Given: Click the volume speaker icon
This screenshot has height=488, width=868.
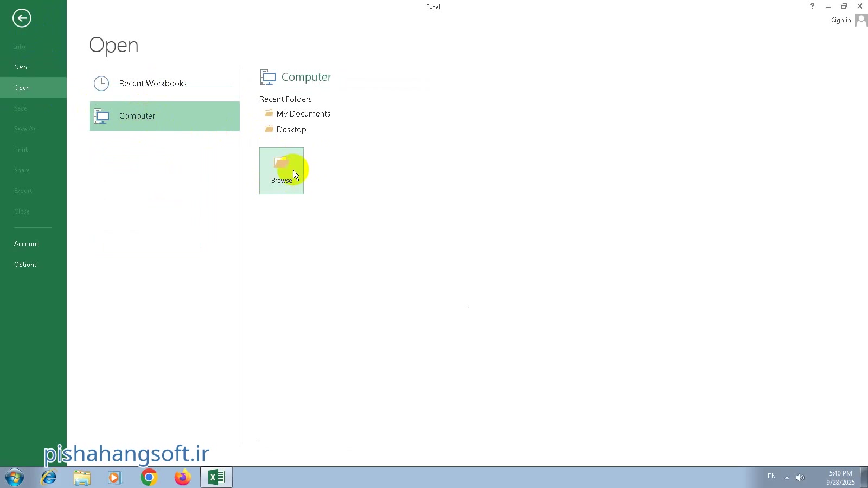Looking at the screenshot, I should click(x=800, y=478).
